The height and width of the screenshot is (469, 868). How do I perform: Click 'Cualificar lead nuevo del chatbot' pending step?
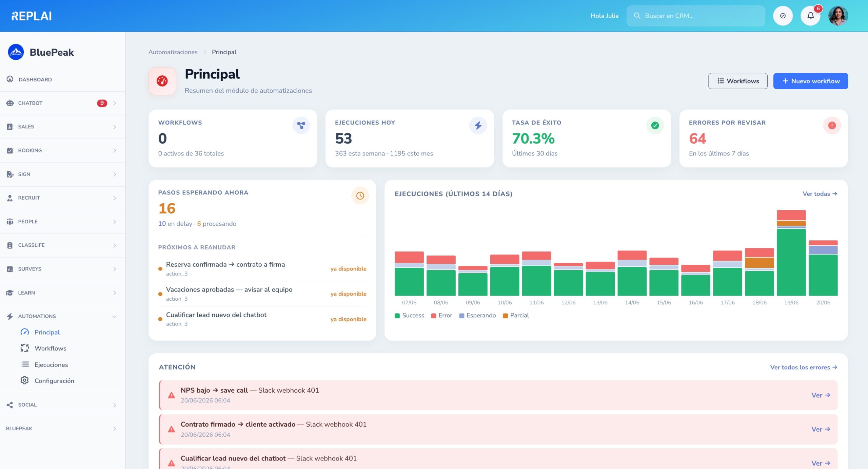pos(216,315)
